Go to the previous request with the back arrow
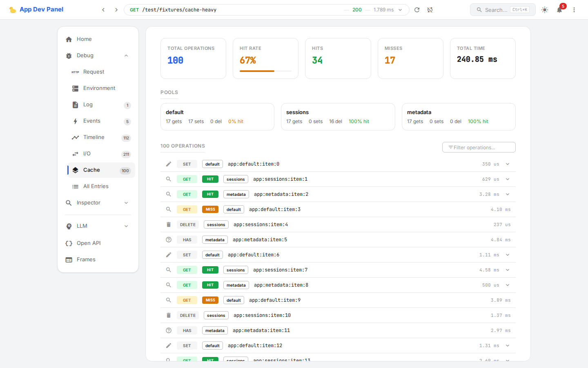The width and height of the screenshot is (588, 368). pyautogui.click(x=103, y=10)
